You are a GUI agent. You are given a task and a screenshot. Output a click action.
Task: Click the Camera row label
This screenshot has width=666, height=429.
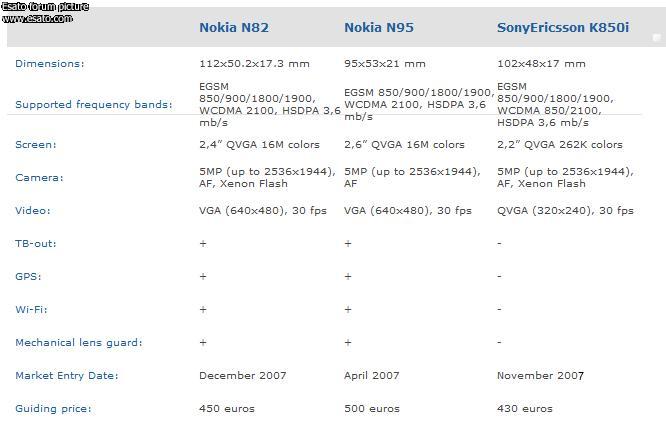(39, 178)
